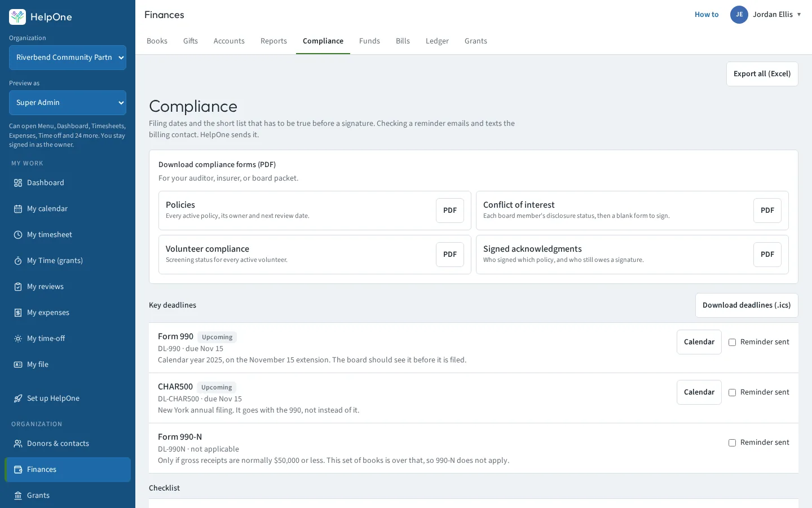Switch to the Books tab
Screen dimensions: 812x508
tap(157, 41)
